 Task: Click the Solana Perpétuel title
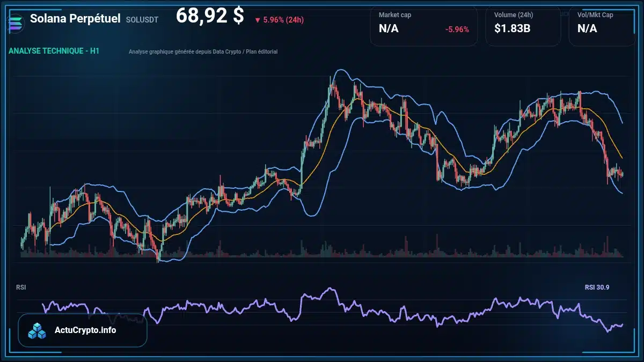tap(75, 19)
